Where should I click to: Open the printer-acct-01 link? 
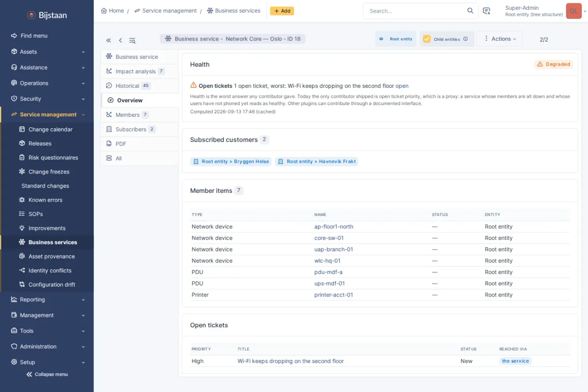[333, 295]
